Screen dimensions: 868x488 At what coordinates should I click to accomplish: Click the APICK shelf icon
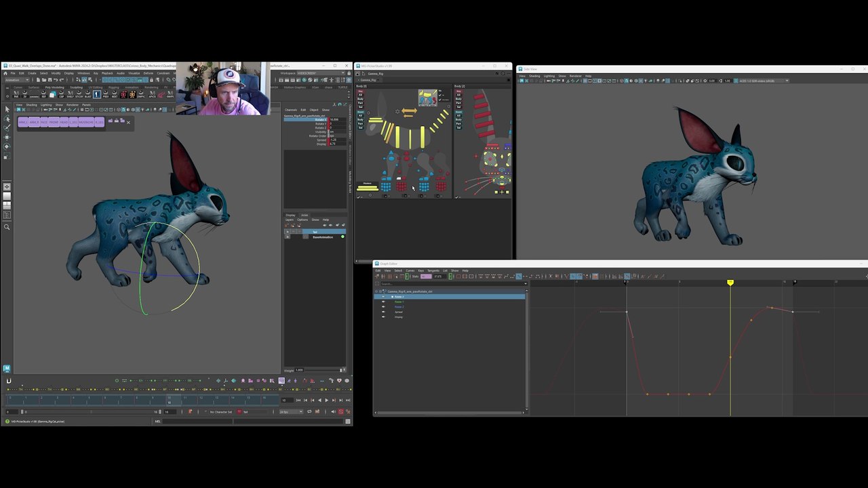pyautogui.click(x=152, y=94)
